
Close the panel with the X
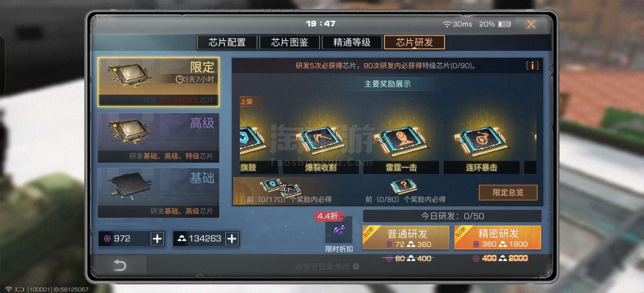(531, 24)
